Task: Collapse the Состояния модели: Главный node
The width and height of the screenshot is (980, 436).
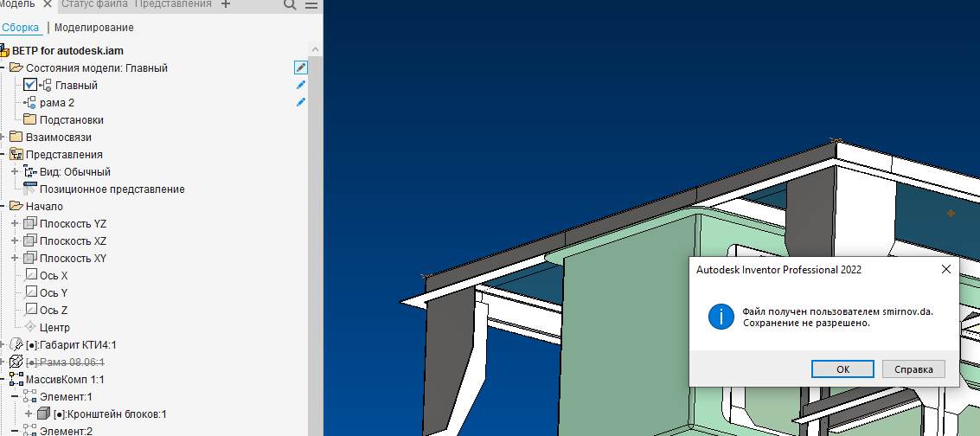Action: pos(3,67)
